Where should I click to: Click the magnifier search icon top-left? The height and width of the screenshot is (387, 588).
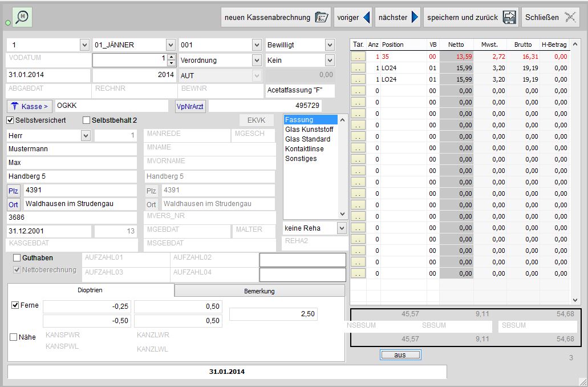click(22, 18)
